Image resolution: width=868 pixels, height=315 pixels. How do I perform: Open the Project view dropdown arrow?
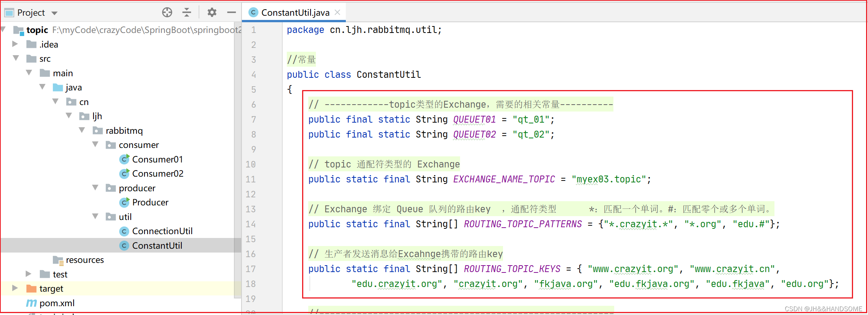(x=54, y=13)
